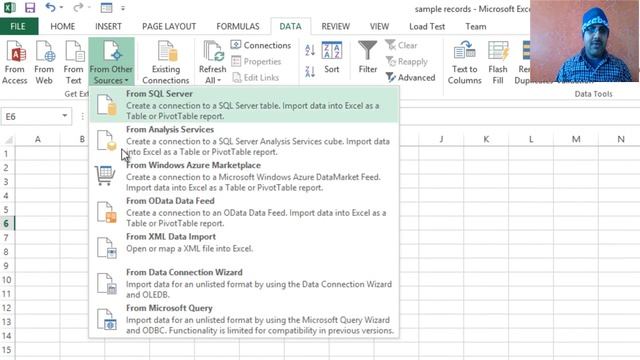Open the FILE tab
This screenshot has width=640, height=360.
[18, 27]
